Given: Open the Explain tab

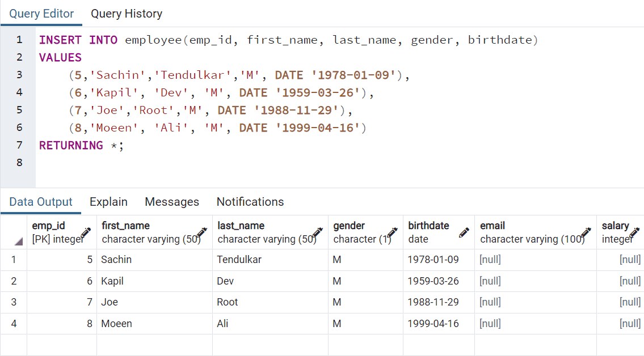Looking at the screenshot, I should click(108, 202).
